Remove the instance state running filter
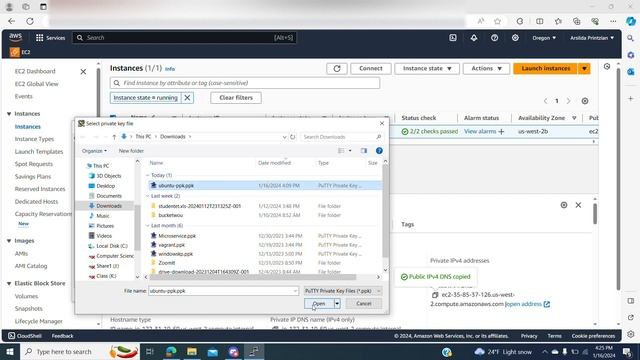The image size is (640, 360). (x=187, y=98)
